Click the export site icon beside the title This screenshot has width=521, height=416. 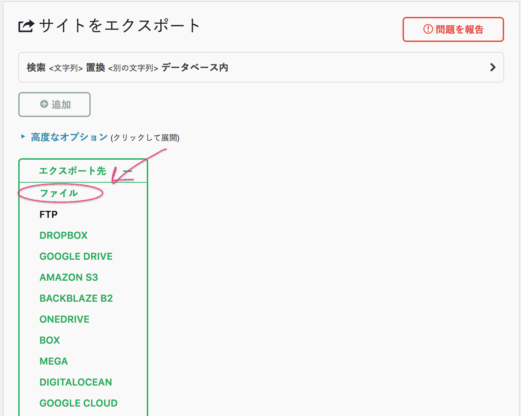(26, 26)
